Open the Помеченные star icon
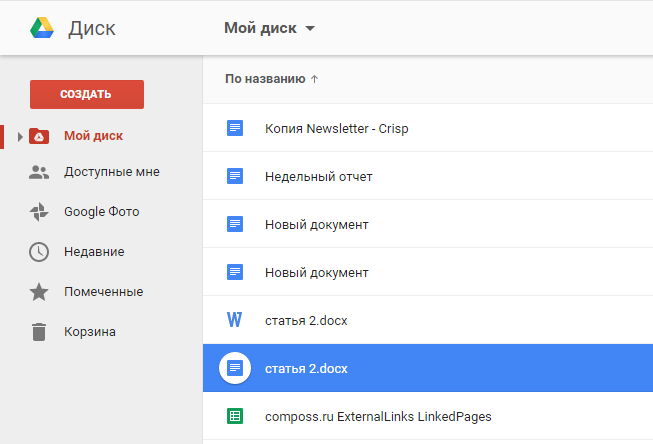653x444 pixels. (x=39, y=292)
